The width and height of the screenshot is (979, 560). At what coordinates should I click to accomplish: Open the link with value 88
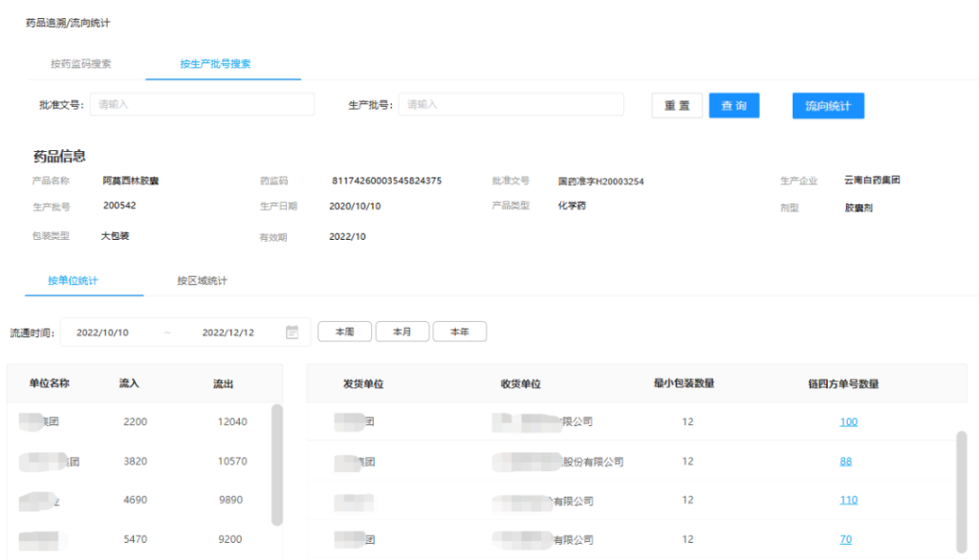pos(845,462)
